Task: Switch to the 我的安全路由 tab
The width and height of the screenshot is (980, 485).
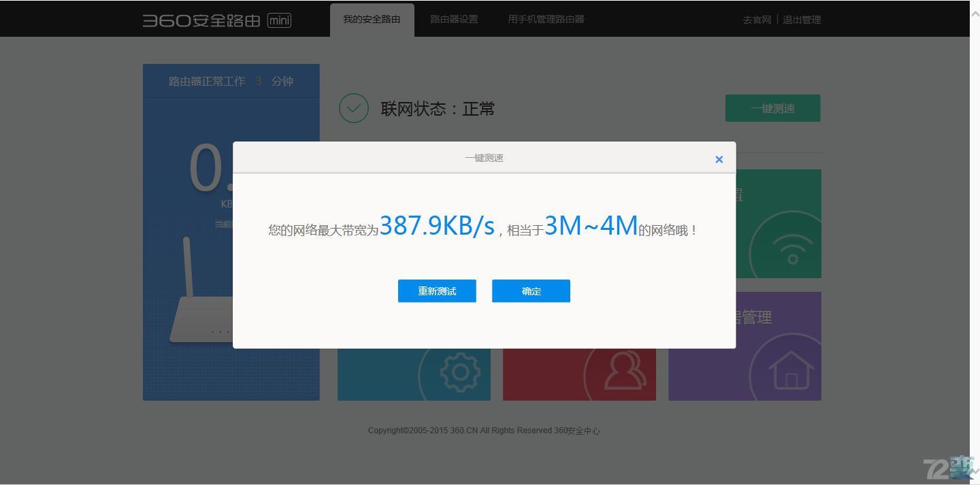Action: (x=372, y=19)
